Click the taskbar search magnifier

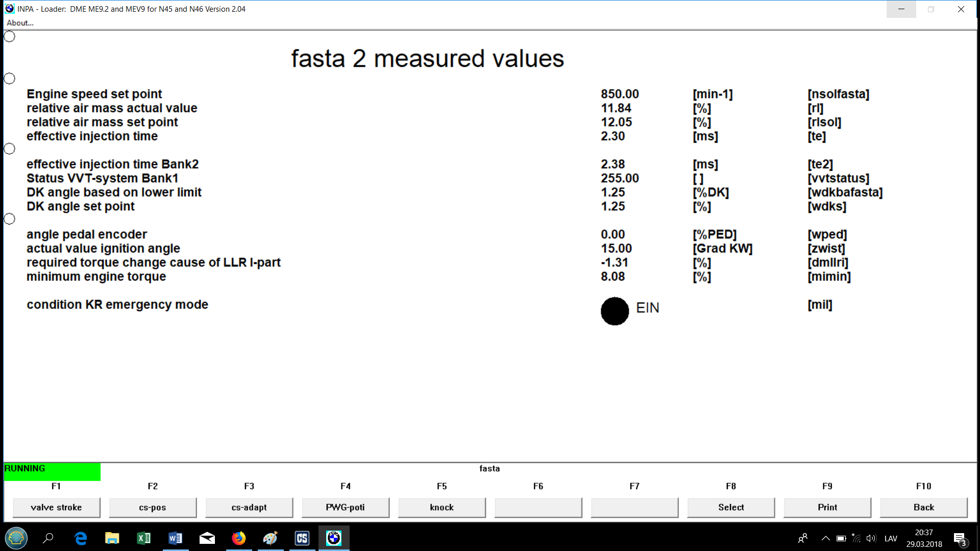tap(48, 538)
